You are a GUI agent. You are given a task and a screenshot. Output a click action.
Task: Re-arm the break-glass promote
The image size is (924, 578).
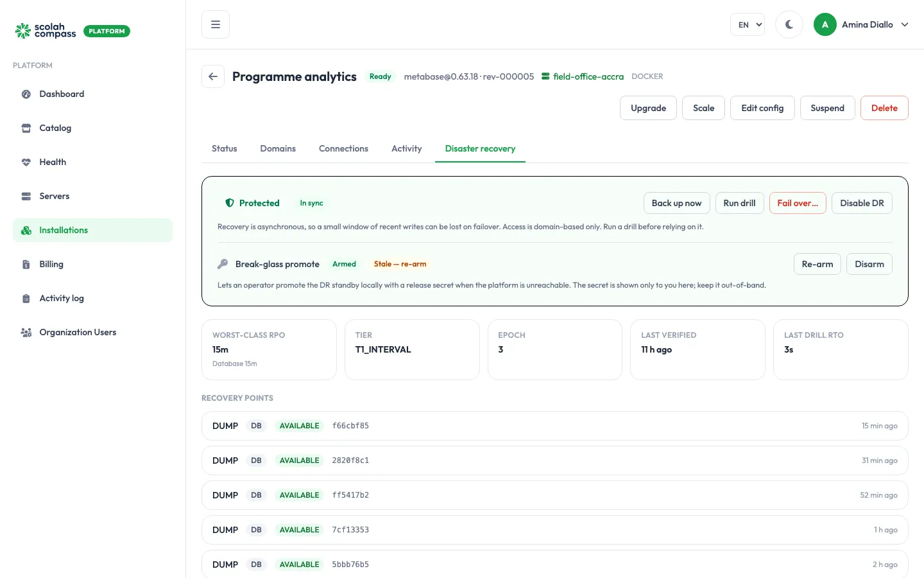pyautogui.click(x=817, y=264)
